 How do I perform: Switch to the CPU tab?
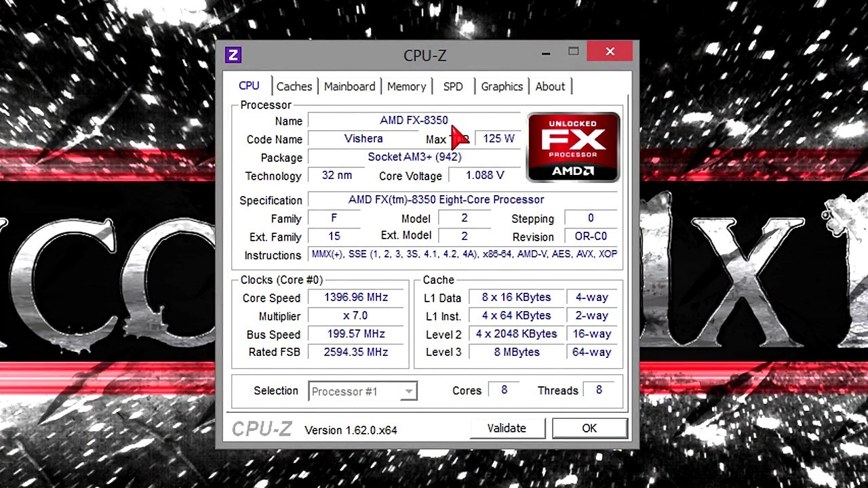click(249, 86)
